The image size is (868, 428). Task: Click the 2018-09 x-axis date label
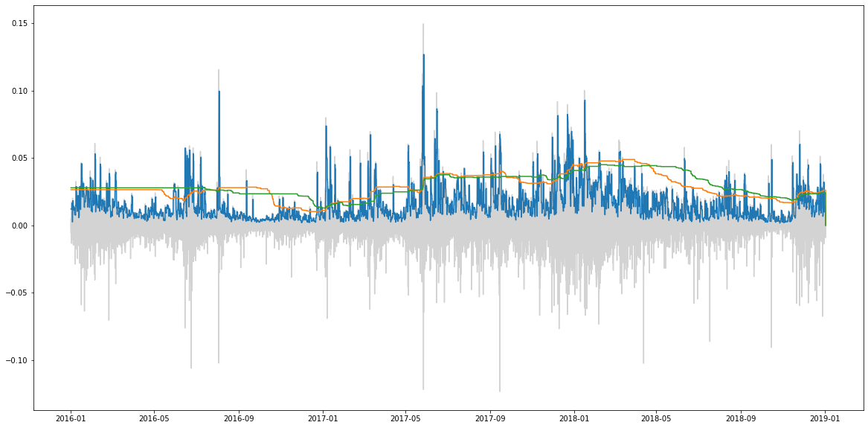pyautogui.click(x=742, y=419)
